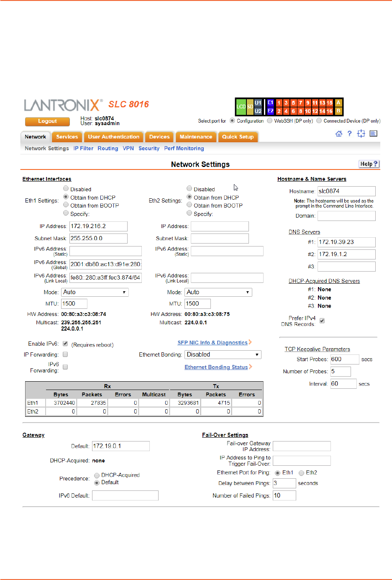The image size is (392, 580).
Task: Click the U1 USB port block
Action: [x=258, y=103]
